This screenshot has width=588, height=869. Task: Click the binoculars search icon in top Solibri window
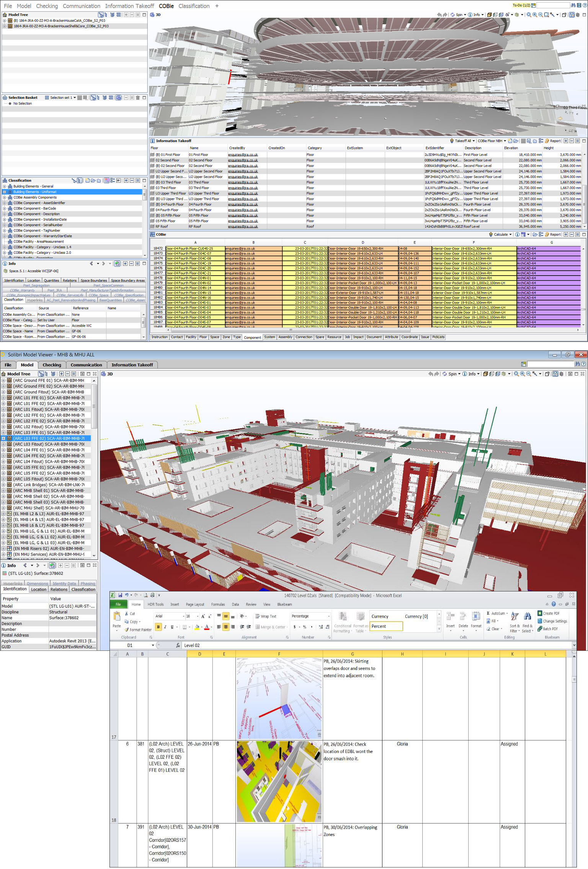coord(573,5)
